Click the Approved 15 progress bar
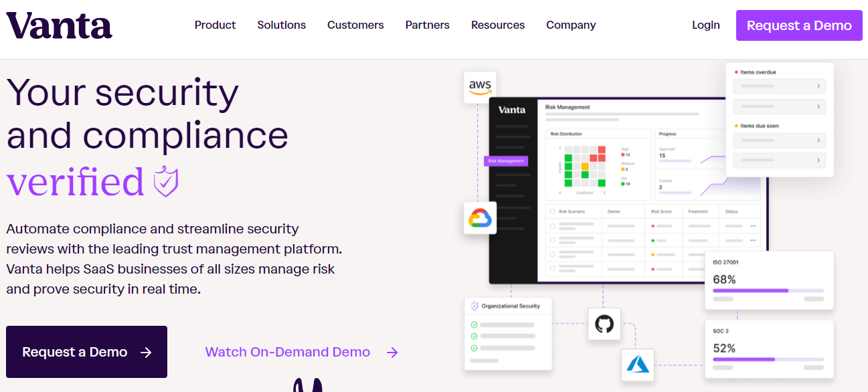The width and height of the screenshot is (868, 392). pyautogui.click(x=675, y=161)
